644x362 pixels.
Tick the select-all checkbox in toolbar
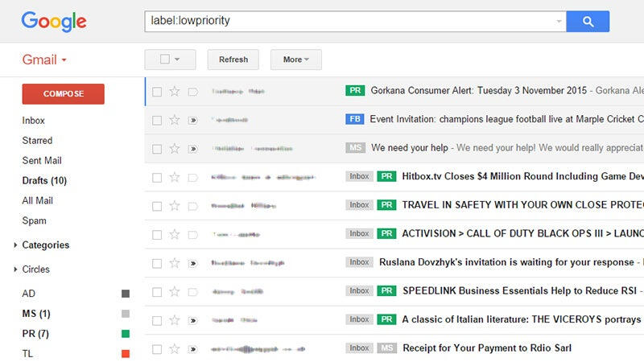165,59
